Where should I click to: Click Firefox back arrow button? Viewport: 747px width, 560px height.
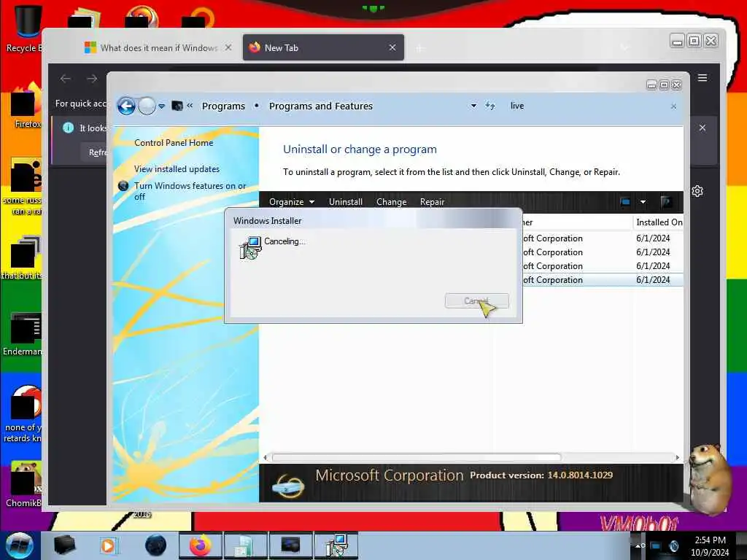click(65, 79)
